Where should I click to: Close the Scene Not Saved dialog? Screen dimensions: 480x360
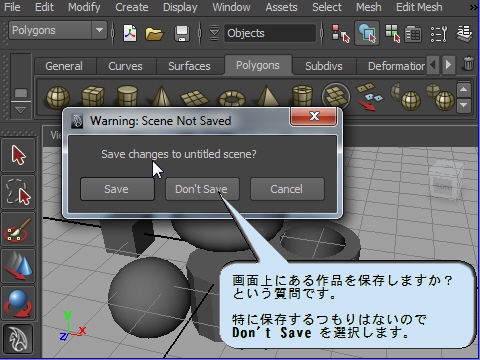314,116
